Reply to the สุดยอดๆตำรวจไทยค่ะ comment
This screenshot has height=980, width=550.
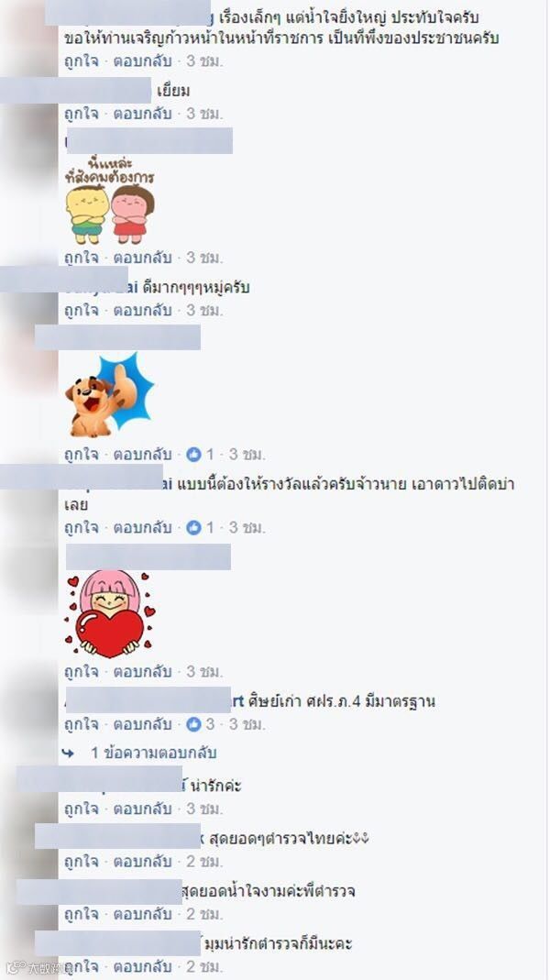pos(142,861)
